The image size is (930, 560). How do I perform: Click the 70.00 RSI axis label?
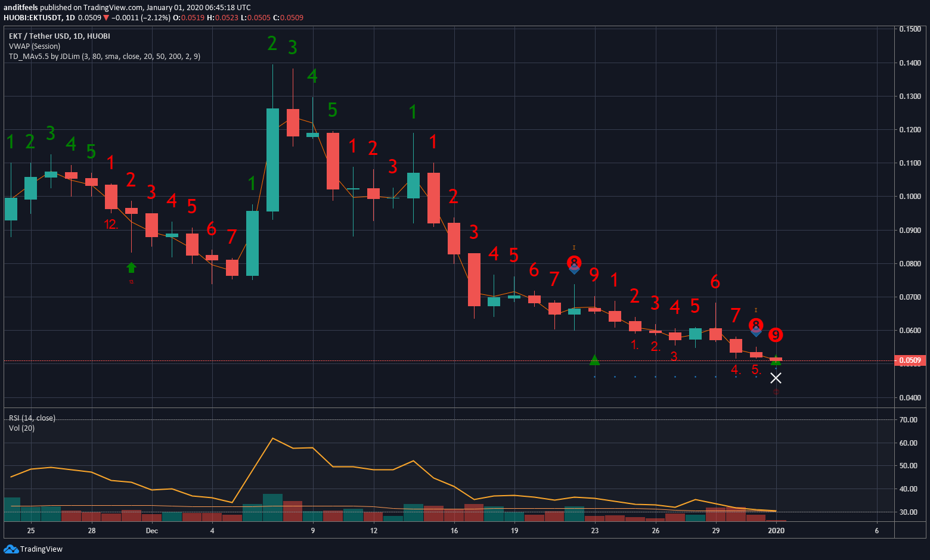[909, 420]
